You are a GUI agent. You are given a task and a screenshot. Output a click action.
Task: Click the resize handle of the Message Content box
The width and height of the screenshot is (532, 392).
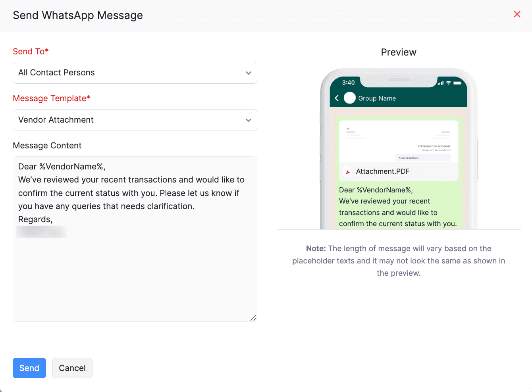[x=253, y=318]
